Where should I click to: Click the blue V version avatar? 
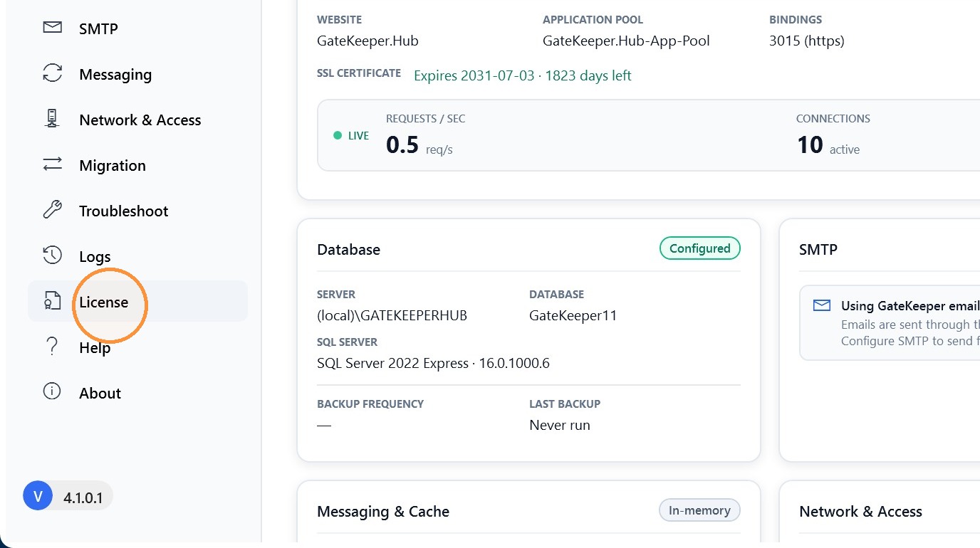38,496
